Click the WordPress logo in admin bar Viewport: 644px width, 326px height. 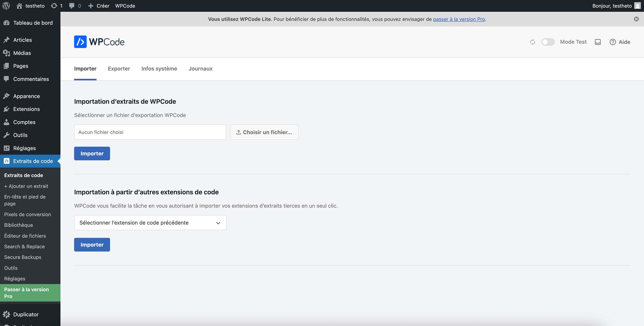coord(6,6)
